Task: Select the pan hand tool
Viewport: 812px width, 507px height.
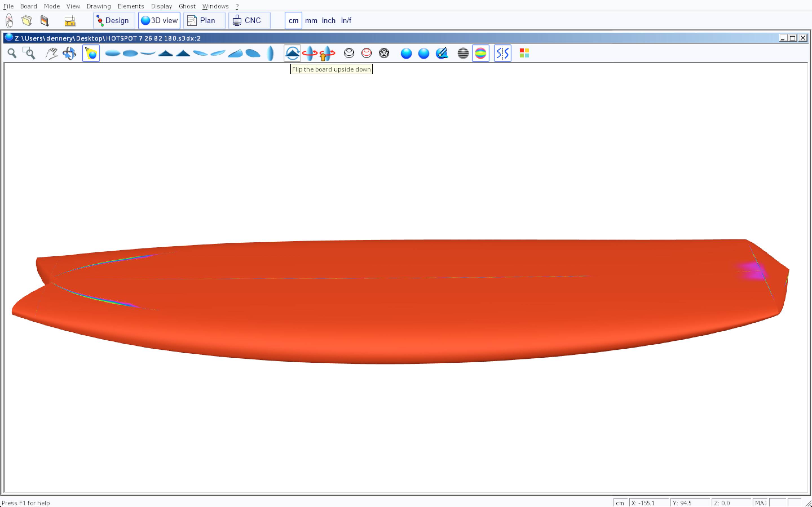Action: pos(51,53)
